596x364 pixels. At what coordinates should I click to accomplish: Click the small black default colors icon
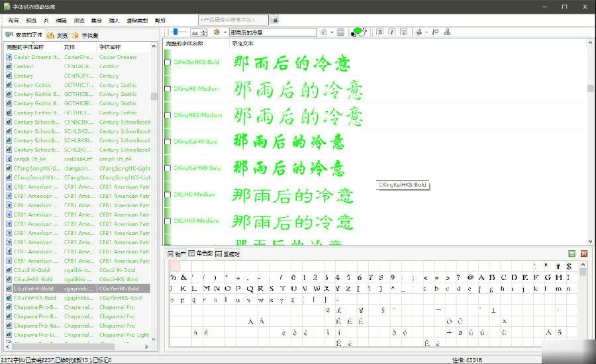pos(353,34)
